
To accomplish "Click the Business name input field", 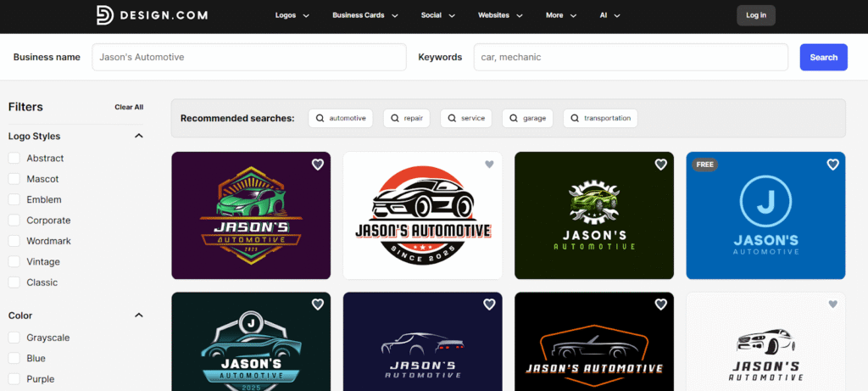I will 248,58.
